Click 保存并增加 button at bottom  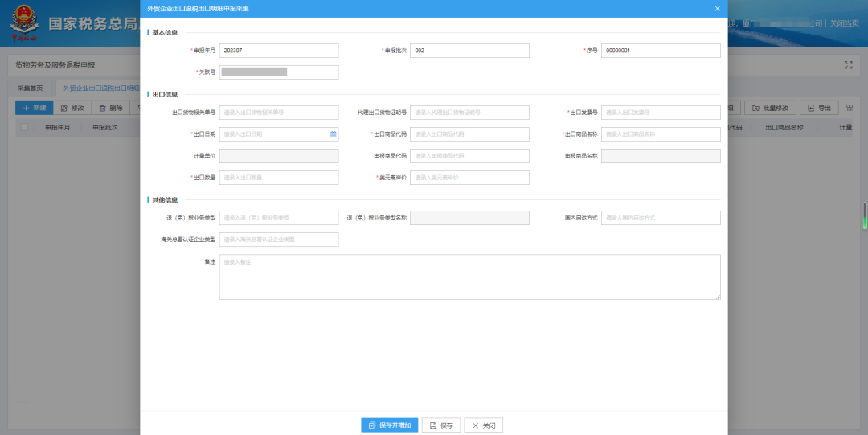pos(389,425)
